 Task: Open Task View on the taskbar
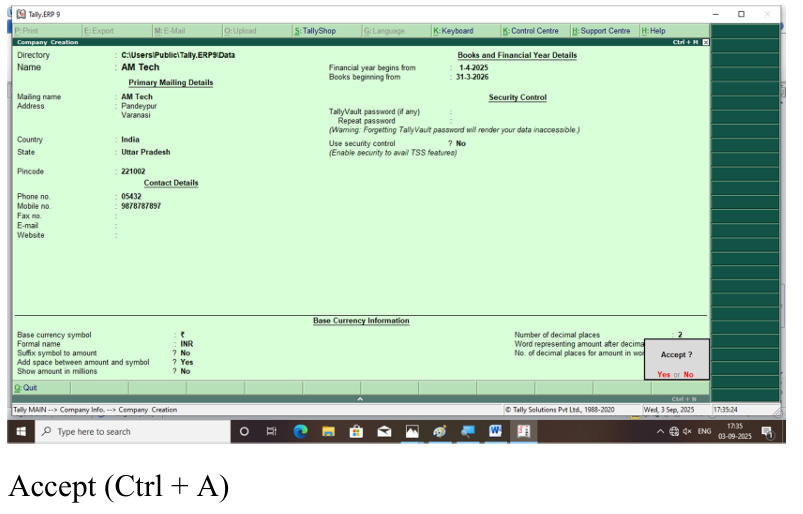[271, 431]
